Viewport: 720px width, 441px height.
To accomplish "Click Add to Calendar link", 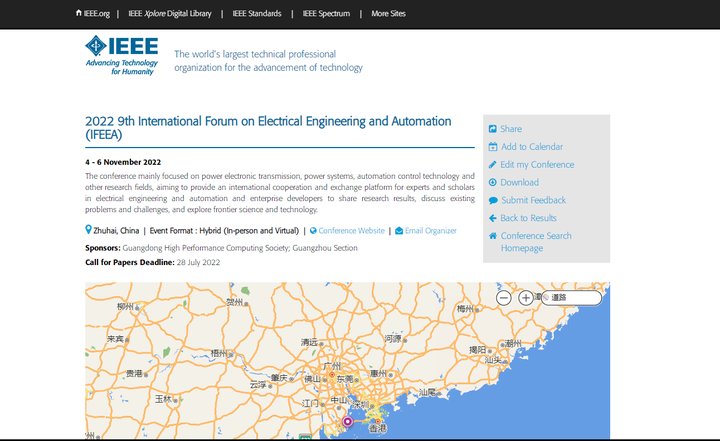I will [532, 147].
